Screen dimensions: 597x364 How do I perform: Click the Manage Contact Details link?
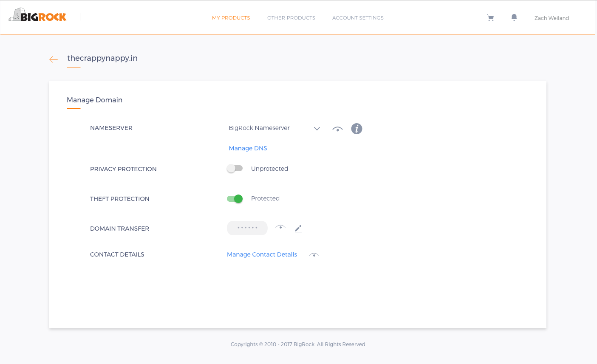tap(262, 254)
